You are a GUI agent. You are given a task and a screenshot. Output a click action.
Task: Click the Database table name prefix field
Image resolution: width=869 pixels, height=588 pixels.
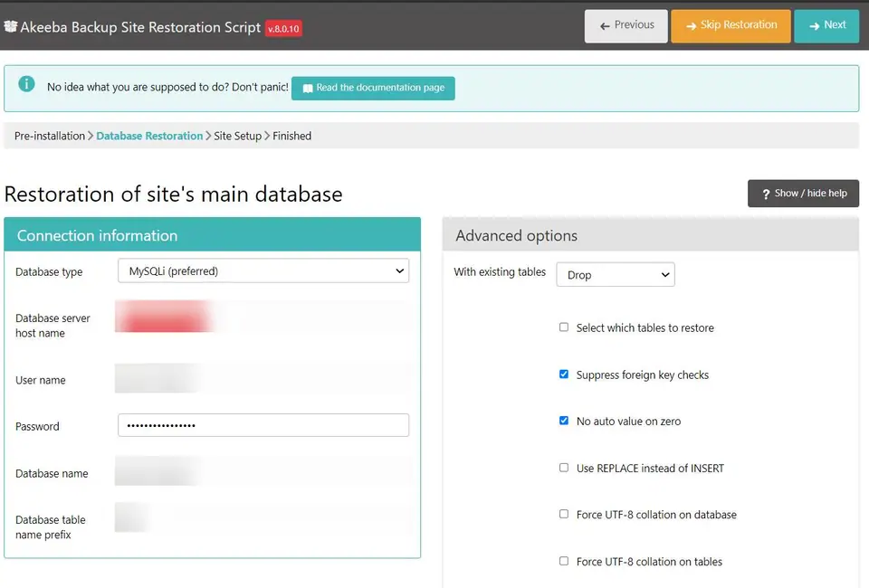point(263,517)
